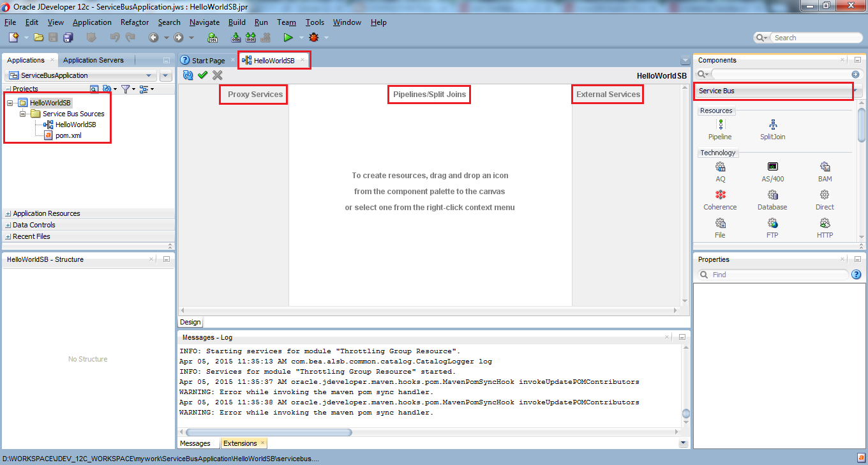Image resolution: width=868 pixels, height=465 pixels.
Task: Click the Save All toolbar icon
Action: pyautogui.click(x=68, y=38)
